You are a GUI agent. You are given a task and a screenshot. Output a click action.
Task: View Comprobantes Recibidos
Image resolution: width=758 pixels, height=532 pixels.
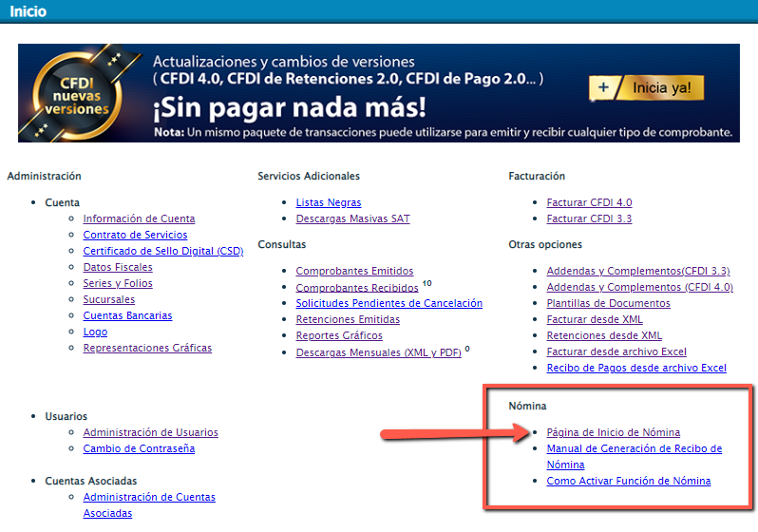point(357,288)
